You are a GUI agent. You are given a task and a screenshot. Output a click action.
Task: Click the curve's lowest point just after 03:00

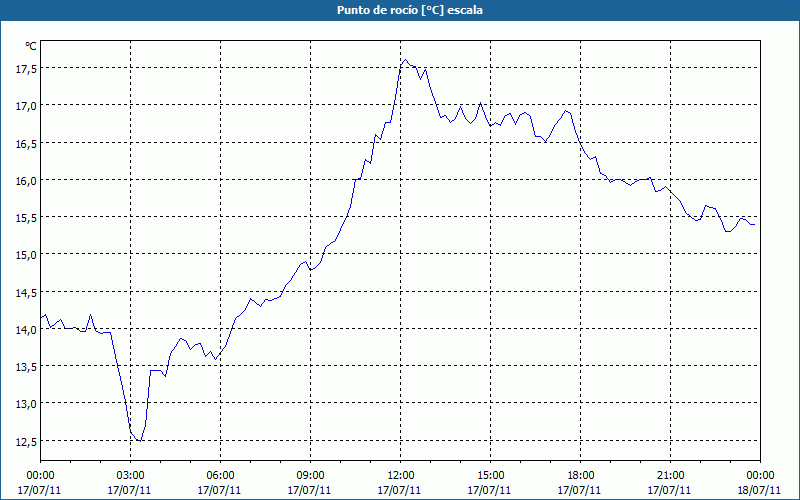tap(140, 441)
